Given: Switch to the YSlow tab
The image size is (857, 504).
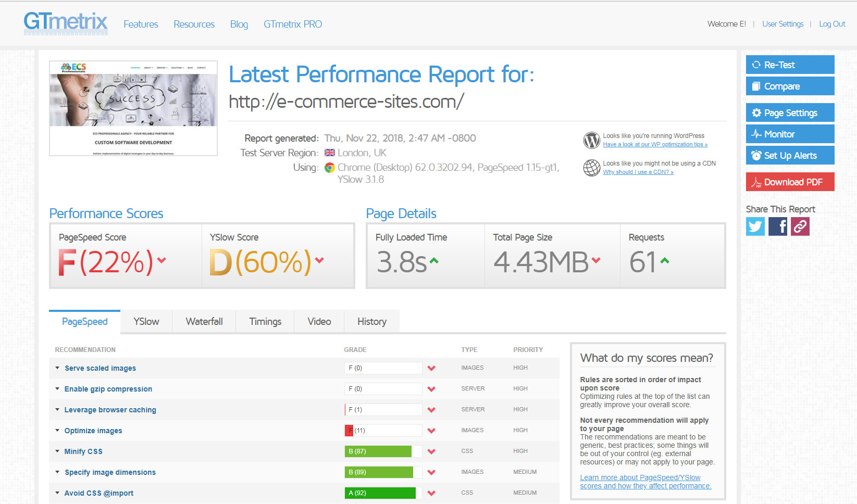Looking at the screenshot, I should pos(146,322).
